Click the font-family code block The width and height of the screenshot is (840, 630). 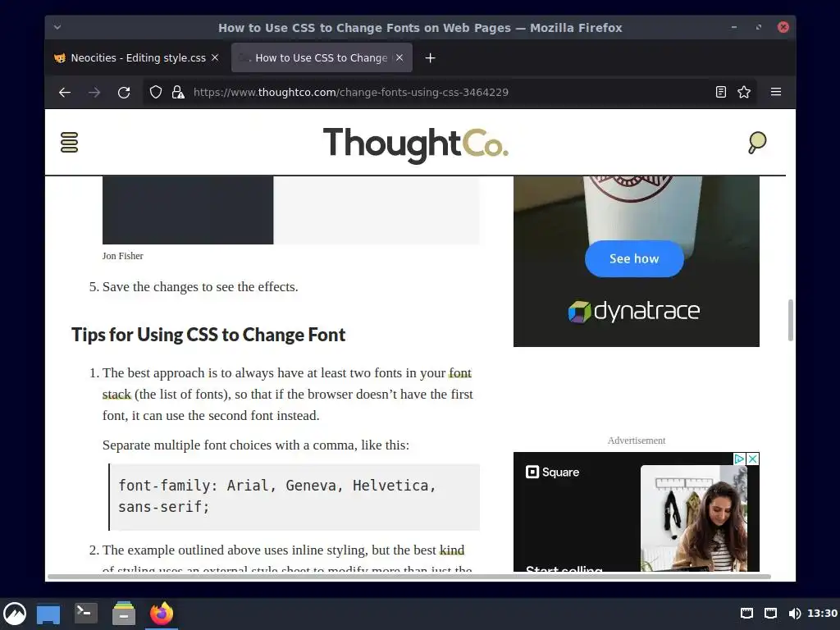pos(294,497)
